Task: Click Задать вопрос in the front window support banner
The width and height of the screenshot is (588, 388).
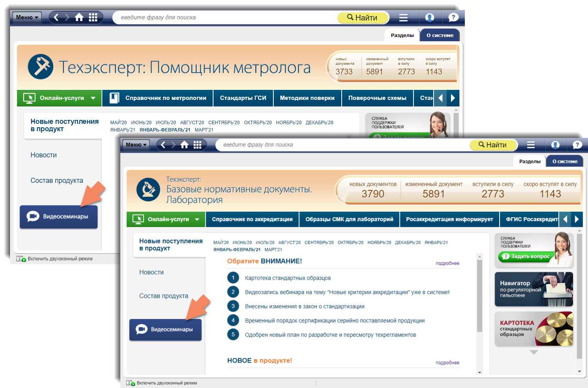Action: click(526, 256)
